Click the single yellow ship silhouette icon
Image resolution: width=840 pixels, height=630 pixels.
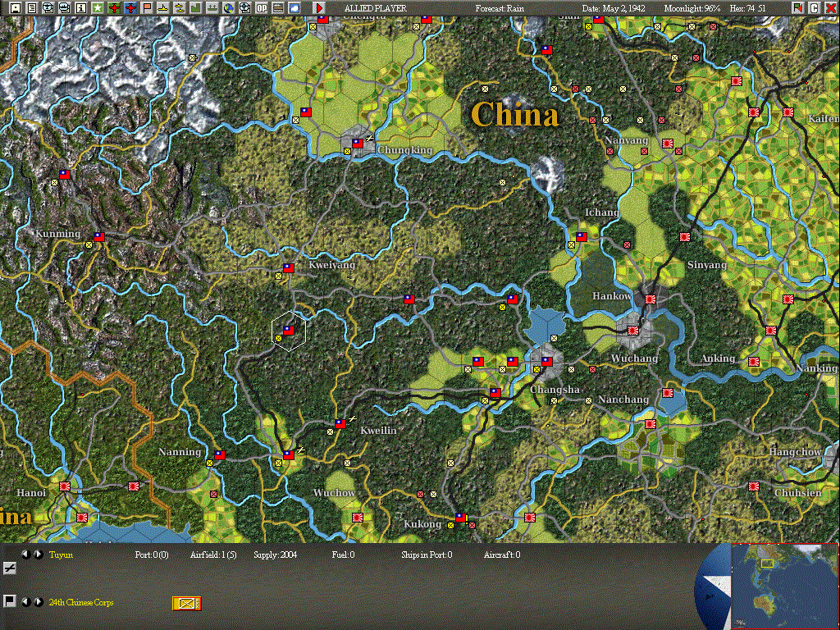[x=163, y=8]
